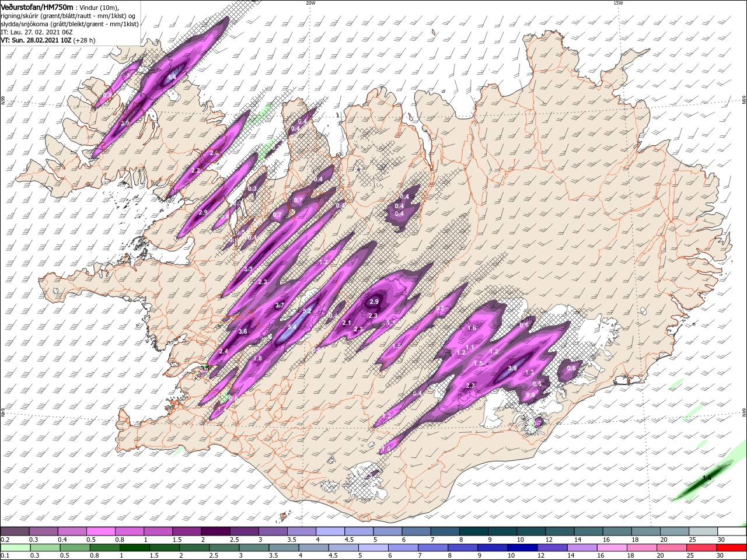Click the 3.6 precipitation value on map

pyautogui.click(x=243, y=331)
